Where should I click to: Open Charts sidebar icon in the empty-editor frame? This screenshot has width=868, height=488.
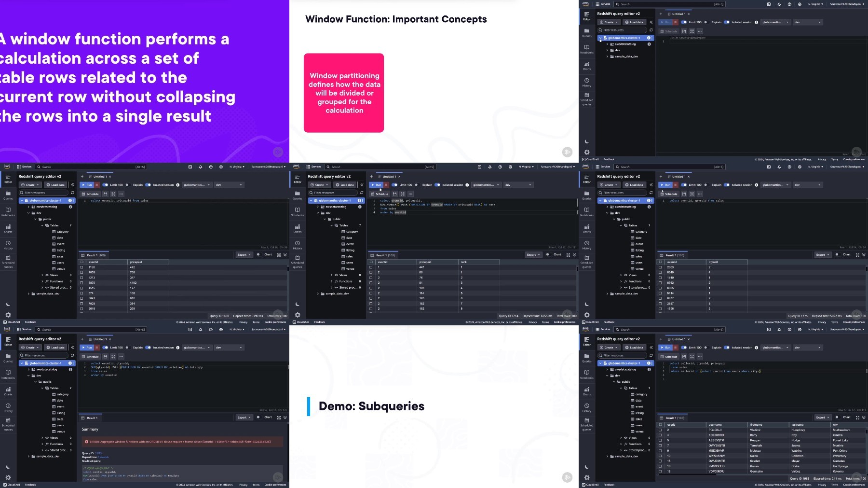[586, 66]
